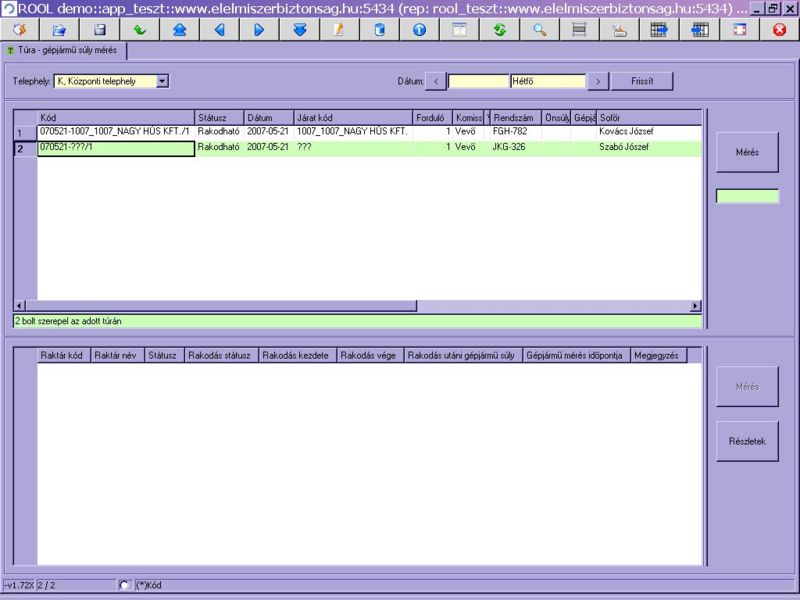Click the magnifier search toolbar icon
This screenshot has width=800, height=600.
[540, 30]
